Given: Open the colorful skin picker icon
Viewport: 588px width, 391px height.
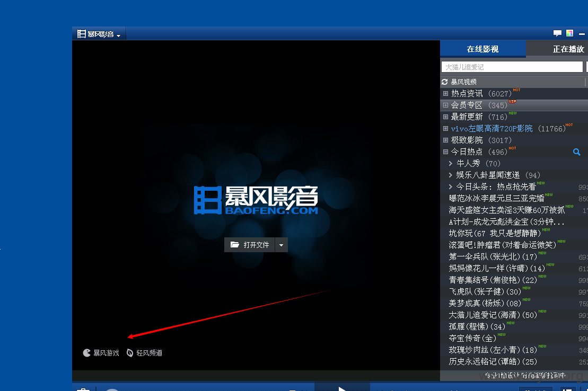Looking at the screenshot, I should [x=569, y=33].
